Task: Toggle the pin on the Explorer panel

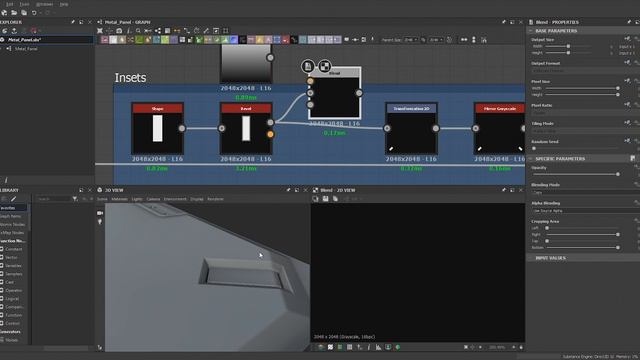Action: click(73, 22)
